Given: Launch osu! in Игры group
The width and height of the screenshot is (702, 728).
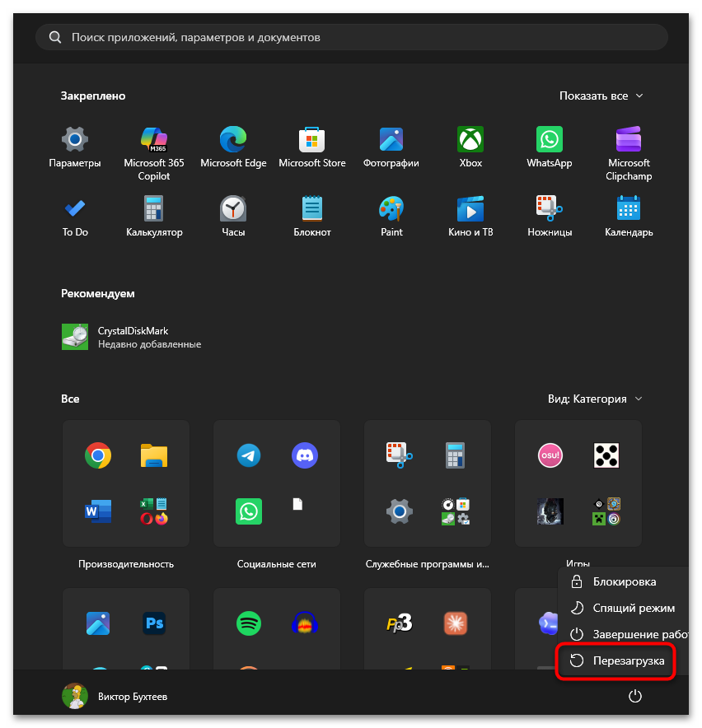Looking at the screenshot, I should (x=550, y=455).
